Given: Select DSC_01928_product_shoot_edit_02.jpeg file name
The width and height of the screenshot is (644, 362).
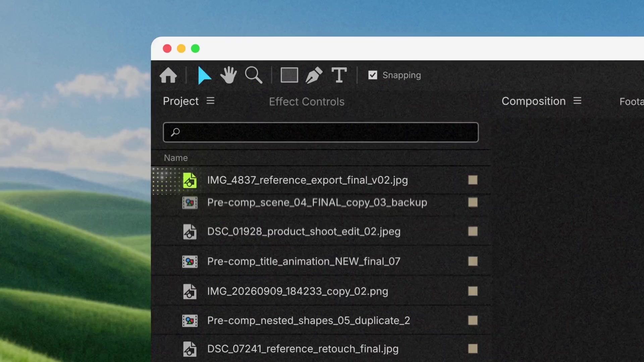Looking at the screenshot, I should click(304, 232).
